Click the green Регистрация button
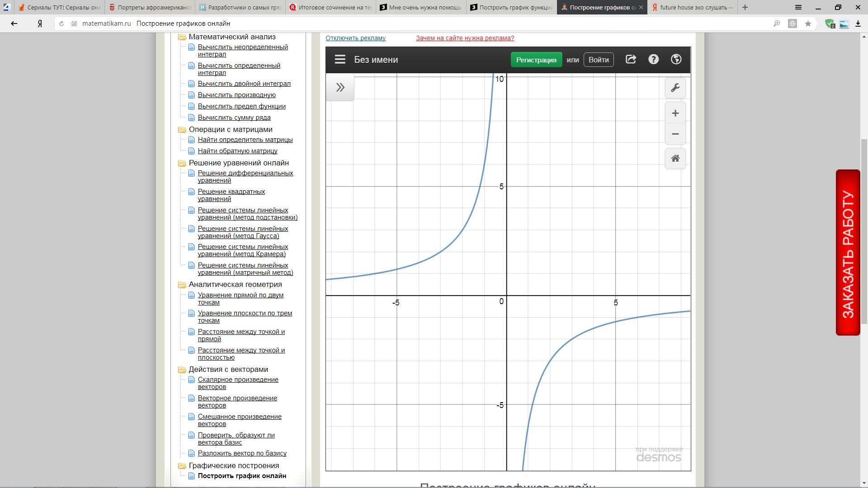Viewport: 868px width, 488px height. (x=536, y=60)
